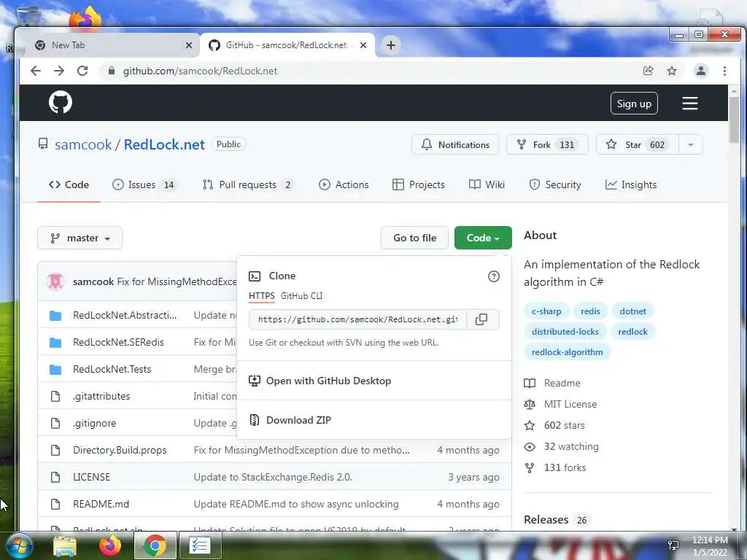The width and height of the screenshot is (747, 560).
Task: Open the Projects tab
Action: 418,184
